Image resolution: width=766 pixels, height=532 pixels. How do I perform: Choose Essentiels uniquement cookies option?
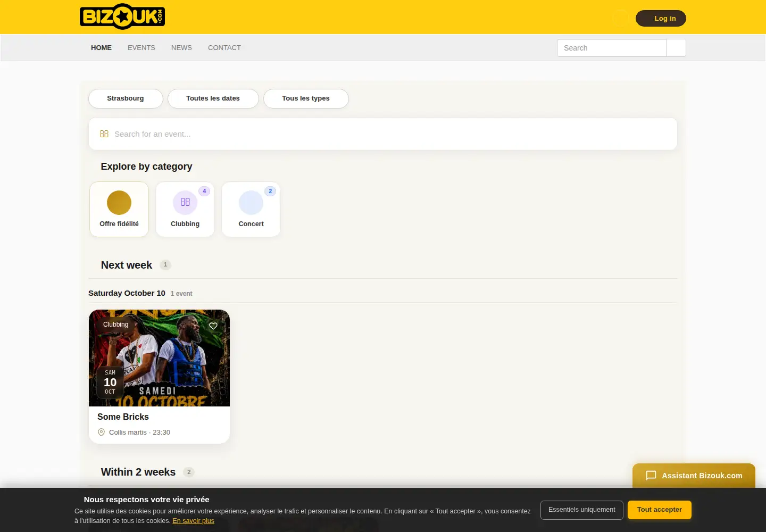coord(582,510)
